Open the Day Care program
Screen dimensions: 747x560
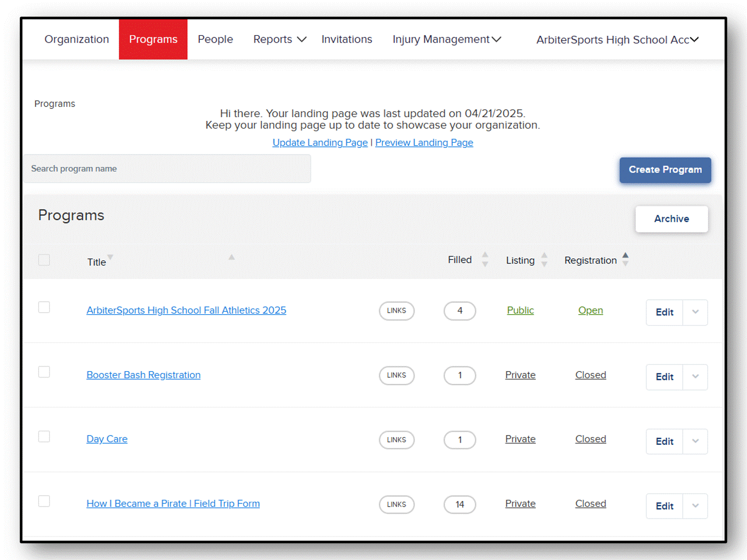coord(107,439)
